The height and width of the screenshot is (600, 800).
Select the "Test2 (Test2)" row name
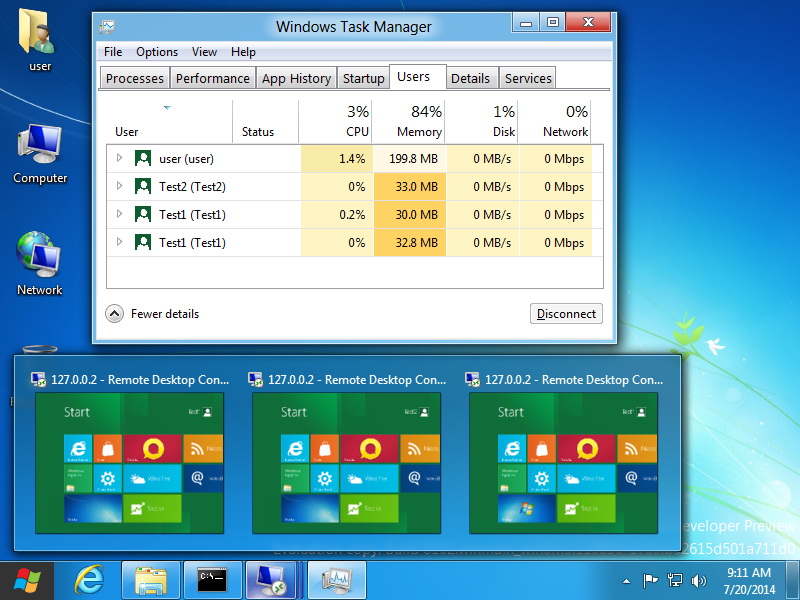[x=192, y=187]
